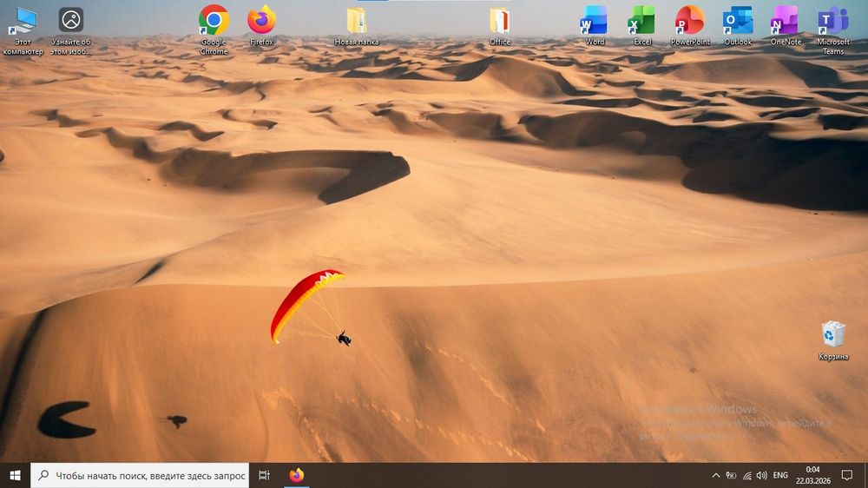868x488 pixels.
Task: Select the Excel desktop shortcut
Action: pyautogui.click(x=642, y=25)
